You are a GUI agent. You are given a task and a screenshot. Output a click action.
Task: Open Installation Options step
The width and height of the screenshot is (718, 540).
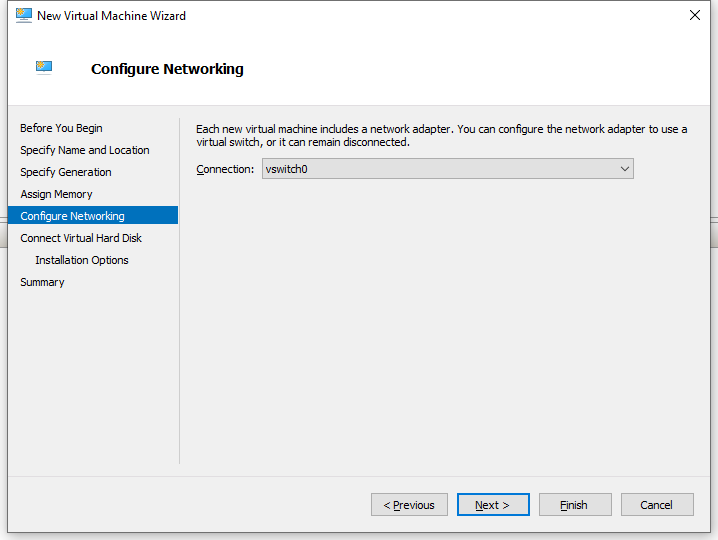(x=82, y=260)
